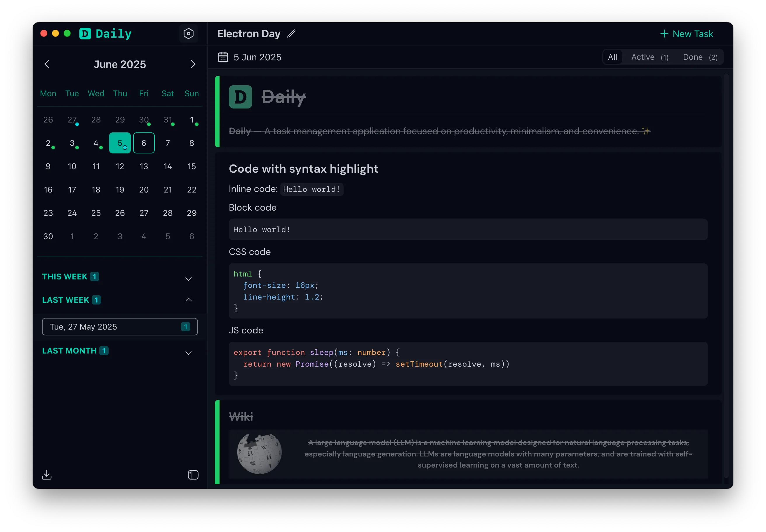Select May 31 in the calendar
The width and height of the screenshot is (766, 532).
[x=168, y=120]
